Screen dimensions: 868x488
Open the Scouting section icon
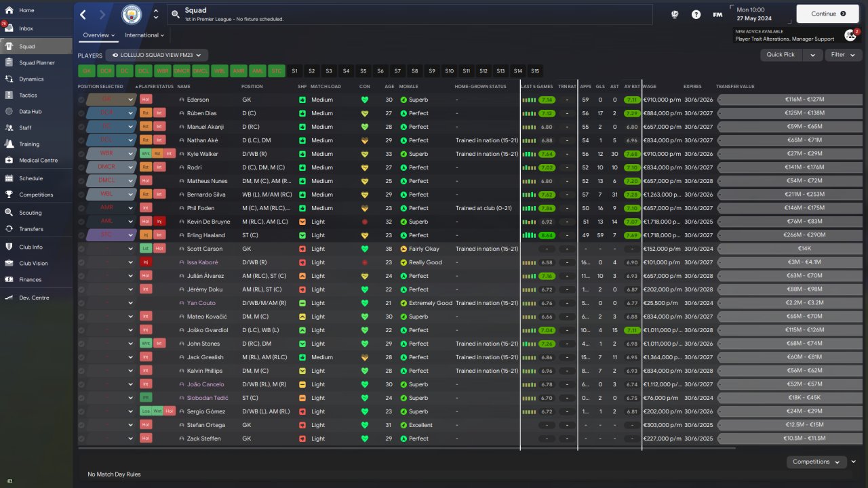coord(9,213)
